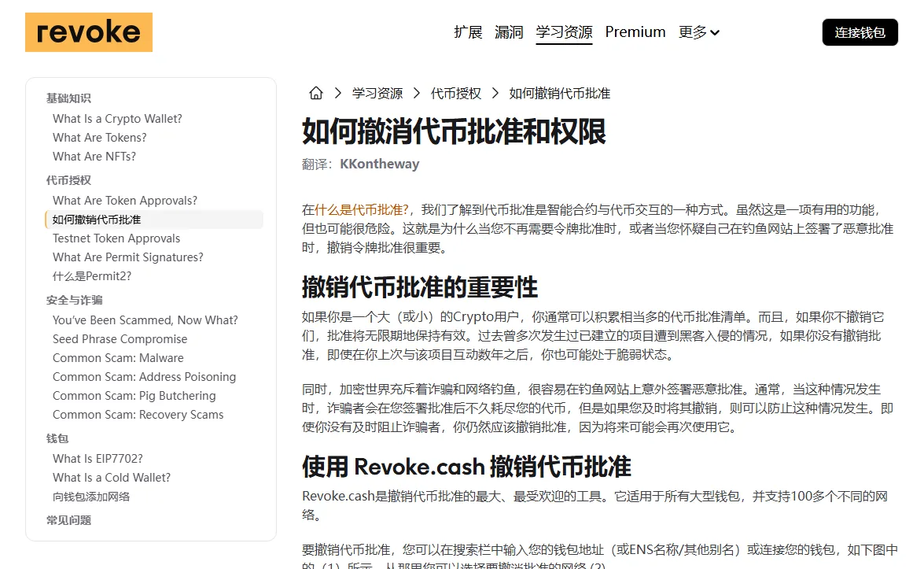Open Testnet Token Approvals article
The image size is (924, 569).
point(116,238)
